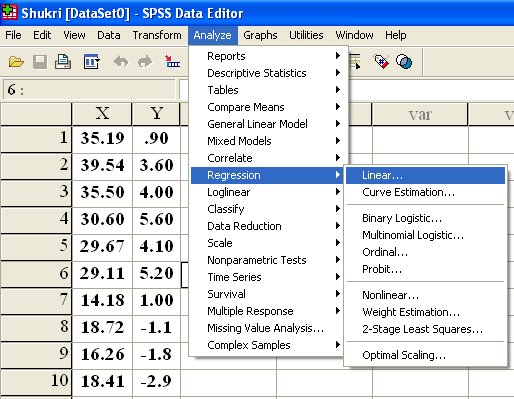Open the View menu

tap(74, 35)
